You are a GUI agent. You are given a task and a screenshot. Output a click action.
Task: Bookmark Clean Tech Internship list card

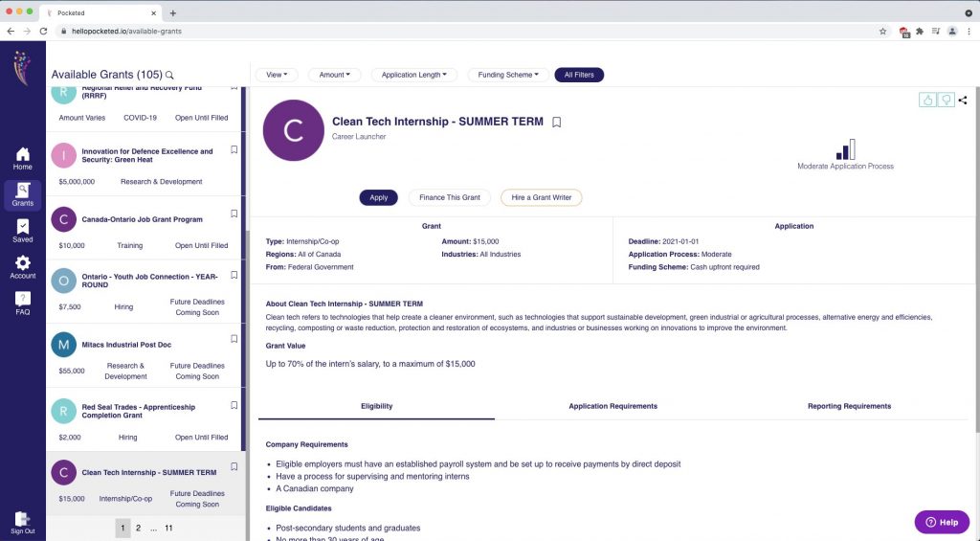click(x=234, y=466)
